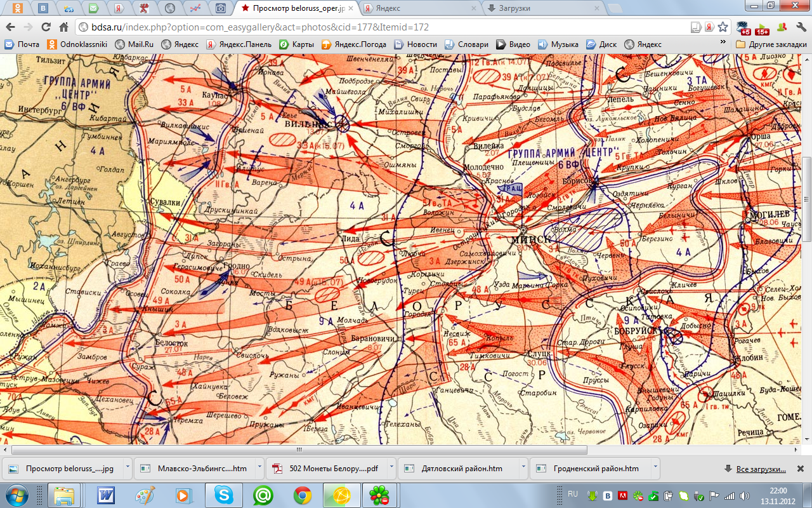
Task: Click the horizontal scrollbar under the map
Action: (406, 449)
